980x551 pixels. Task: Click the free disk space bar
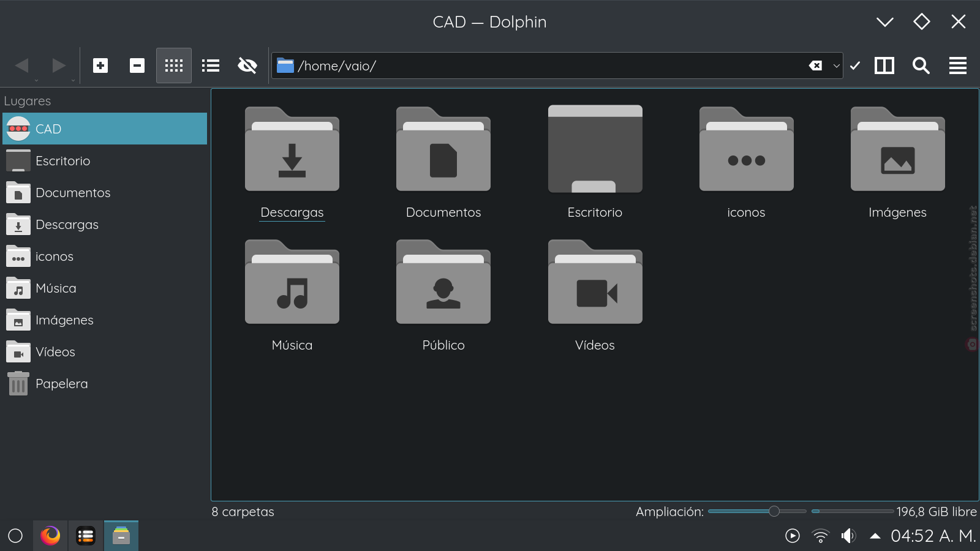click(x=853, y=511)
